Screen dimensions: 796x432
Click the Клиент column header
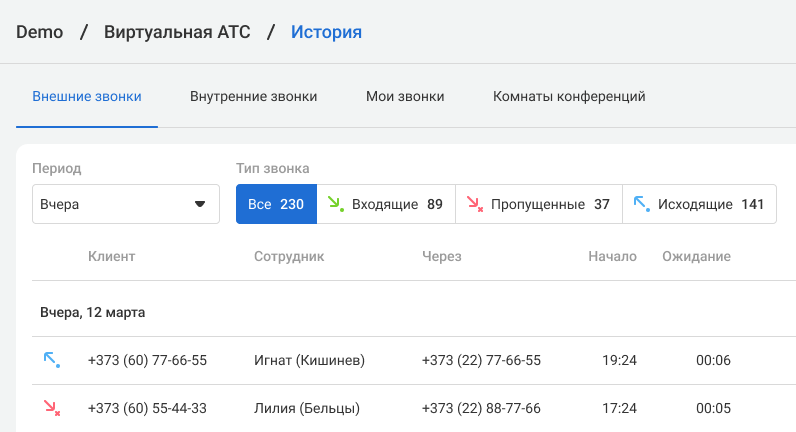pos(111,257)
